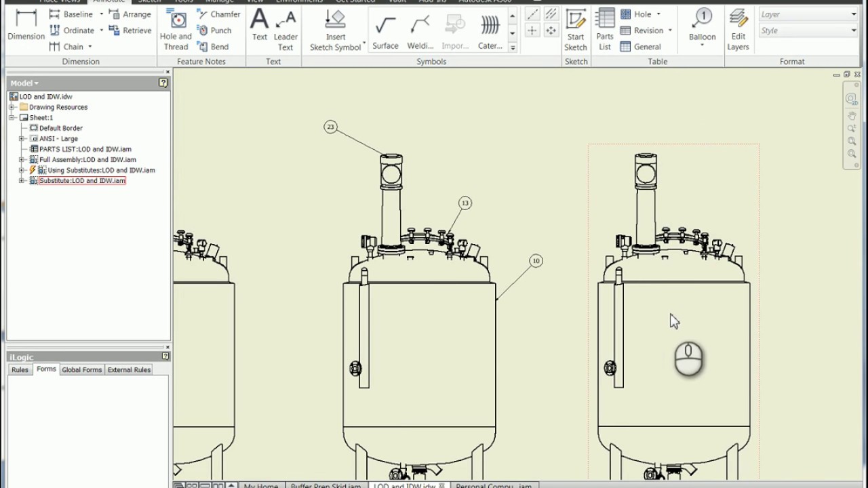Select the Hole and Thread note tool
868x488 pixels.
click(x=176, y=30)
